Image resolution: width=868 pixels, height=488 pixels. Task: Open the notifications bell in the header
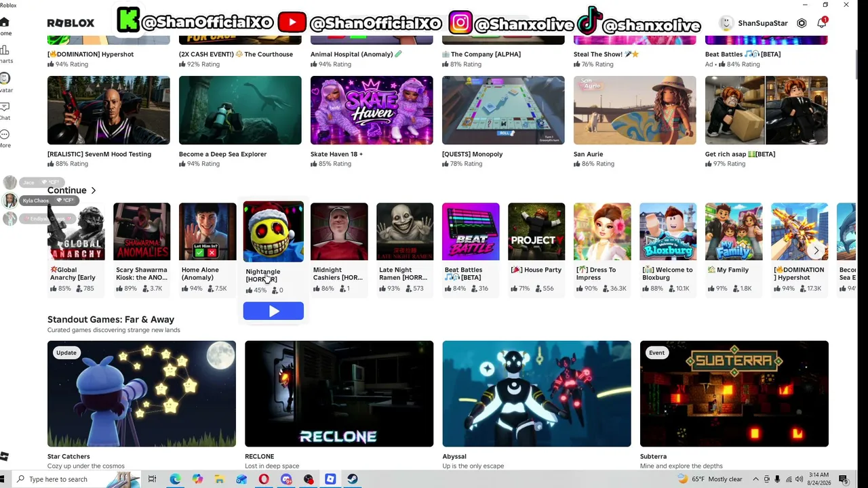[821, 23]
